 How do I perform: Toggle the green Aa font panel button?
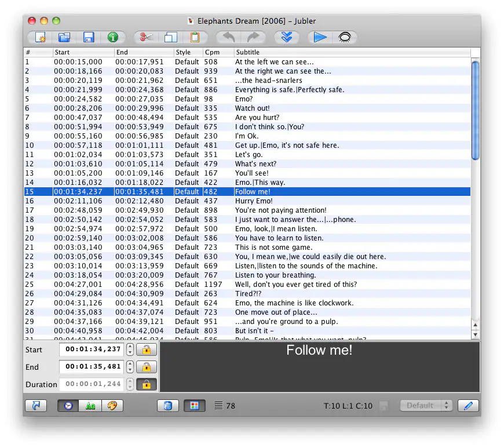coord(90,406)
